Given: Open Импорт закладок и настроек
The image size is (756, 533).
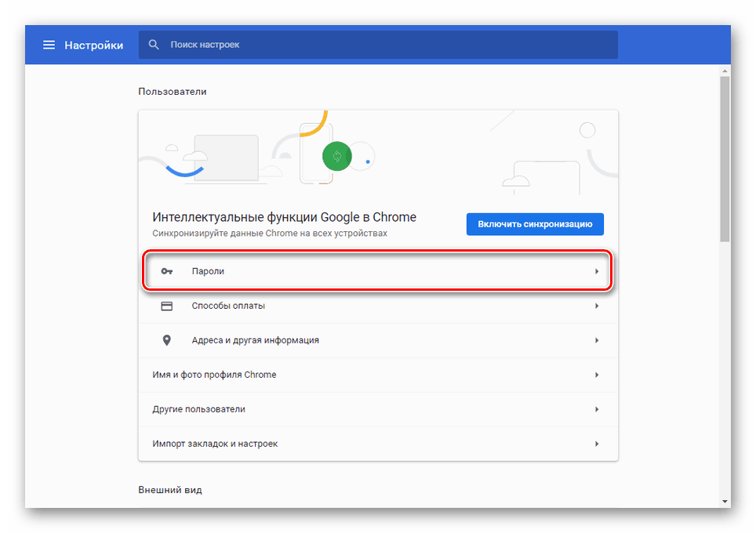Looking at the screenshot, I should [378, 444].
